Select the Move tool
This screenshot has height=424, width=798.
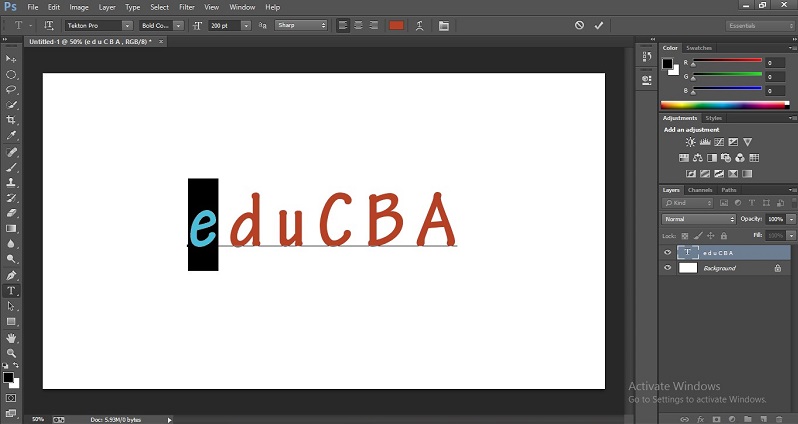11,59
